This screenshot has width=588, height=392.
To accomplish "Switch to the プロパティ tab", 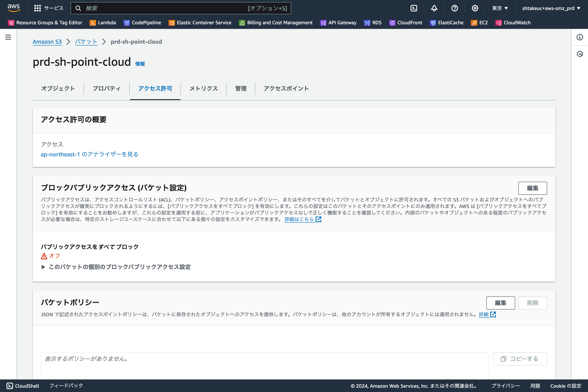I will (x=107, y=88).
